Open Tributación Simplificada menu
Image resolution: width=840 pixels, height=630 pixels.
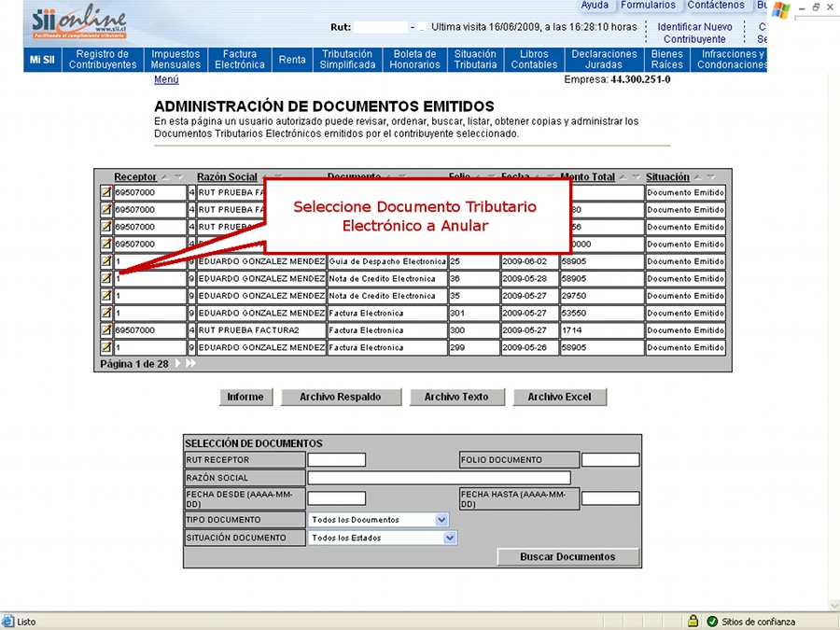tap(347, 60)
